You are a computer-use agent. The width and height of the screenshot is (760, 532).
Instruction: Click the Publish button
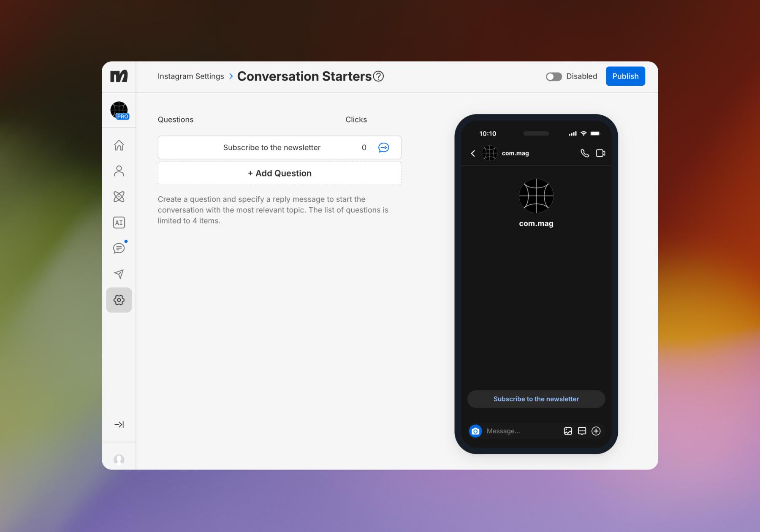(625, 76)
